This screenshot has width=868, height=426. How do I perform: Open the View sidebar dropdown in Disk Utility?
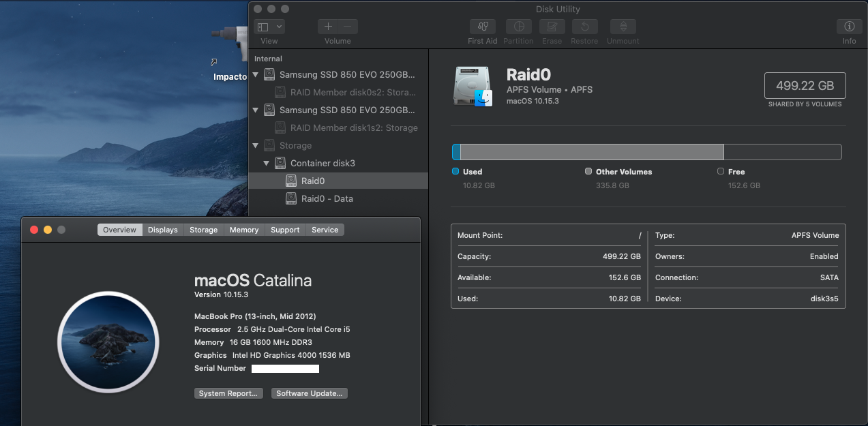(x=269, y=27)
